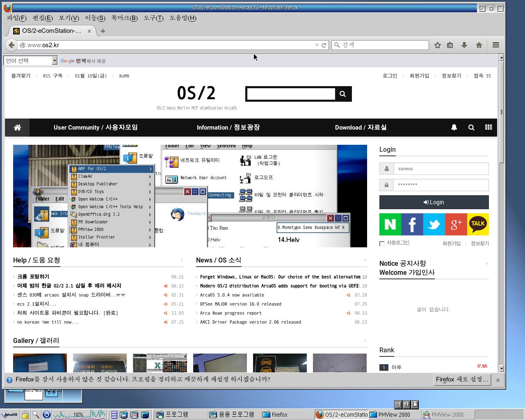Open '크롬 포팅하기' help post
525x420 pixels.
(x=33, y=277)
